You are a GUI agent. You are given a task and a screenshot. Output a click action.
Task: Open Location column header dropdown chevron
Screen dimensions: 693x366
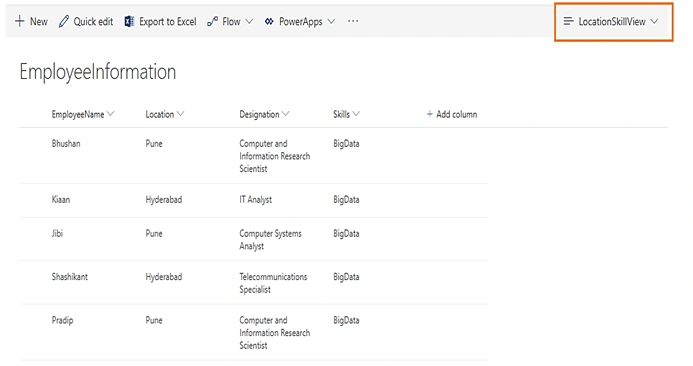tap(180, 114)
